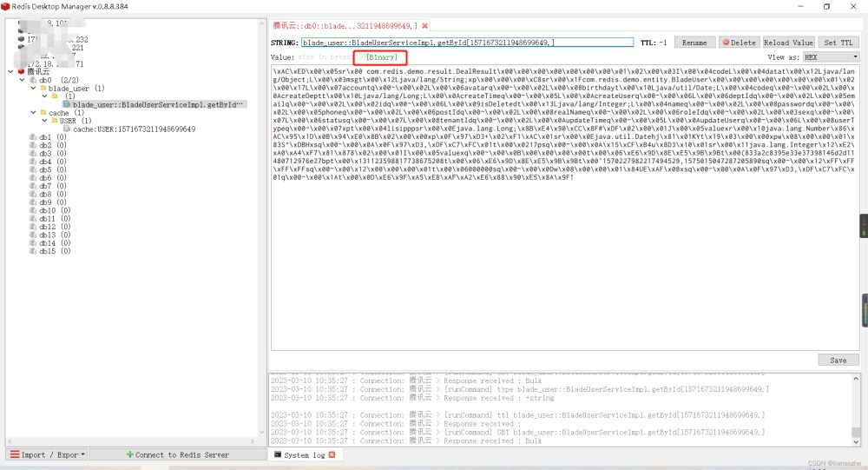Click the database icon beside db6
Image resolution: width=868 pixels, height=470 pixels.
point(33,178)
